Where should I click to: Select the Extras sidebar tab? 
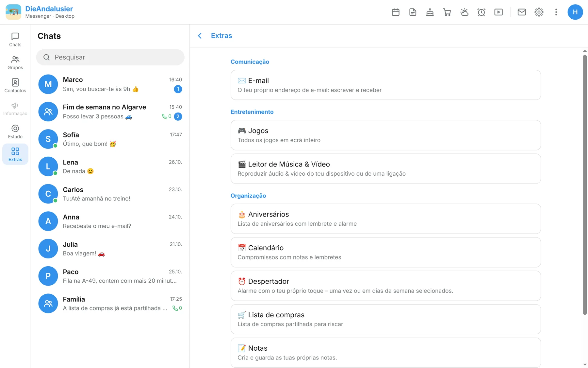pyautogui.click(x=15, y=154)
